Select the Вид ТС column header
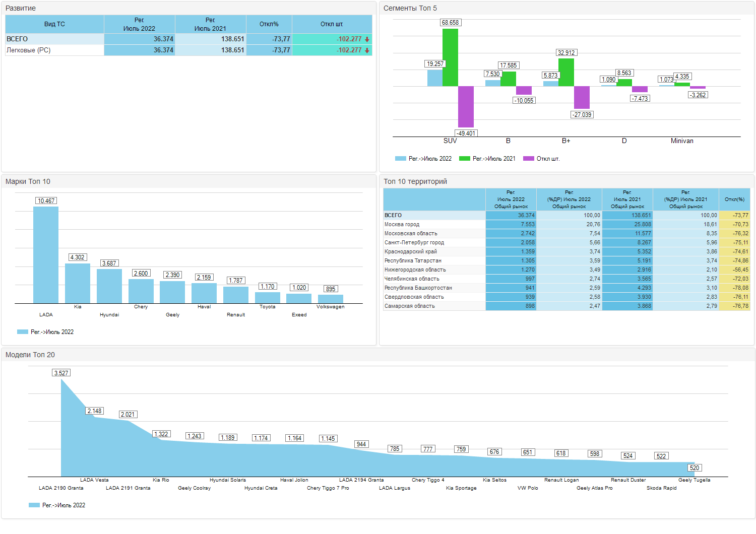The width and height of the screenshot is (756, 534). (x=54, y=24)
